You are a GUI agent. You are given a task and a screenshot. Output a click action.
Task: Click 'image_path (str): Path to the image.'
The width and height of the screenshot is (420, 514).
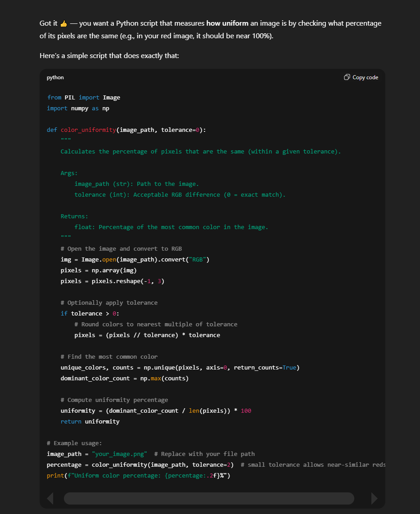coord(137,184)
